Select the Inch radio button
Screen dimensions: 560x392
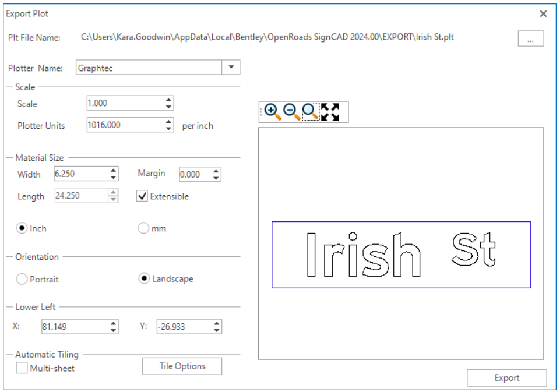click(22, 228)
